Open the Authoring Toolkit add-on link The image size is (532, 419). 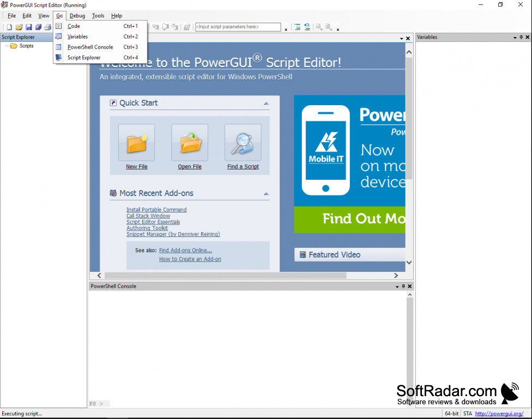point(147,228)
